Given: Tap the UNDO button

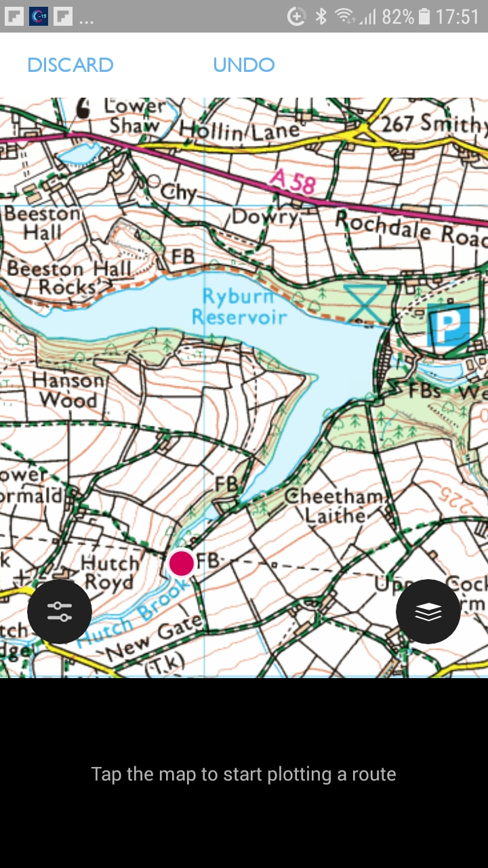Looking at the screenshot, I should (244, 65).
